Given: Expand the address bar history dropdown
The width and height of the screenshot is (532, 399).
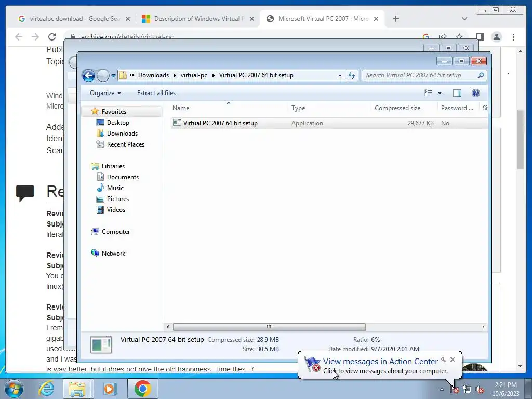Looking at the screenshot, I should click(x=340, y=76).
